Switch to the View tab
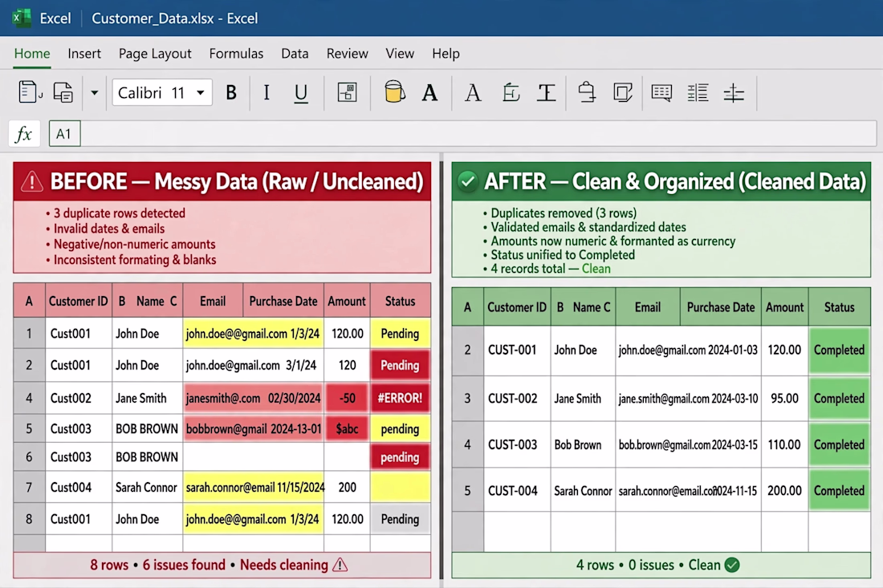 [x=400, y=54]
